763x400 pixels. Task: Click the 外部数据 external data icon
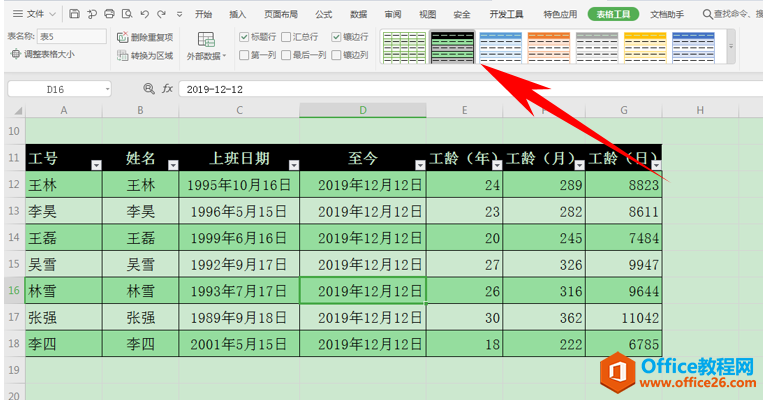207,43
